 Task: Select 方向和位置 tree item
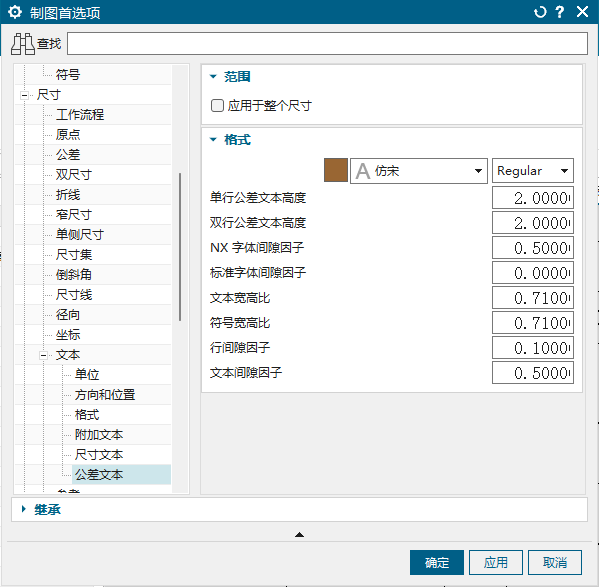[x=105, y=395]
